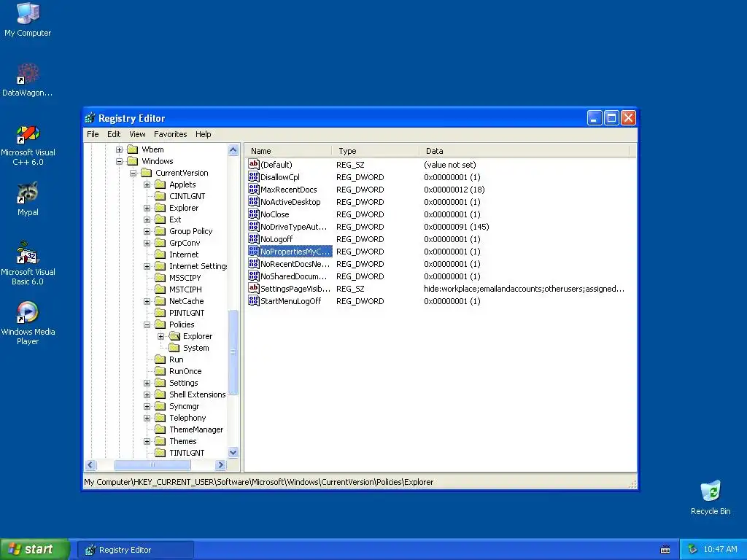Image resolution: width=747 pixels, height=560 pixels.
Task: Collapse the CurrentVersion key
Action: pos(133,173)
